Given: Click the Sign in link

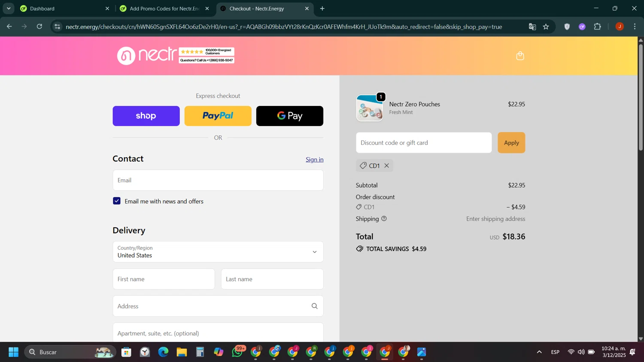Looking at the screenshot, I should pos(315,160).
